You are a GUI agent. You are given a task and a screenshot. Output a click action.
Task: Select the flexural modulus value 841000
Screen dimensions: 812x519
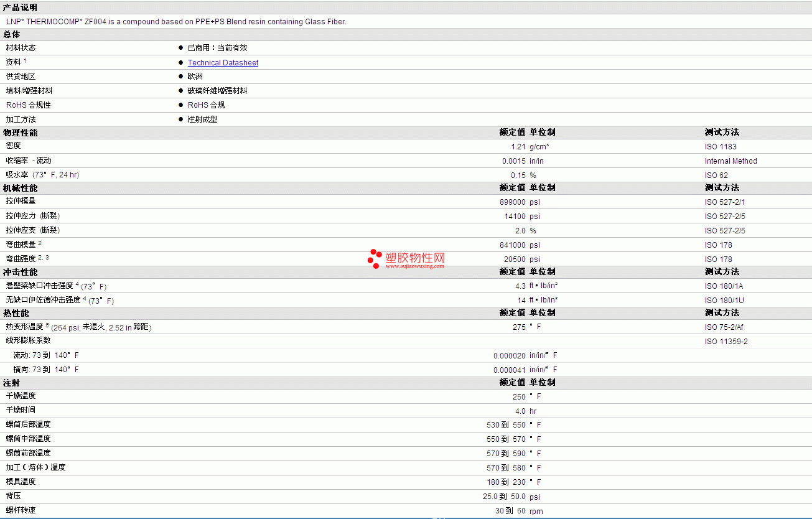(x=513, y=245)
